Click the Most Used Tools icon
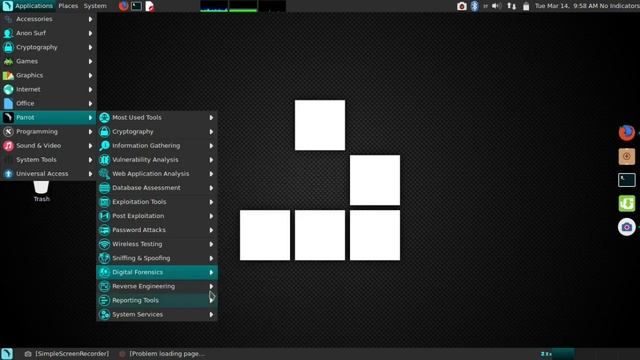This screenshot has width=640, height=360. 104,118
